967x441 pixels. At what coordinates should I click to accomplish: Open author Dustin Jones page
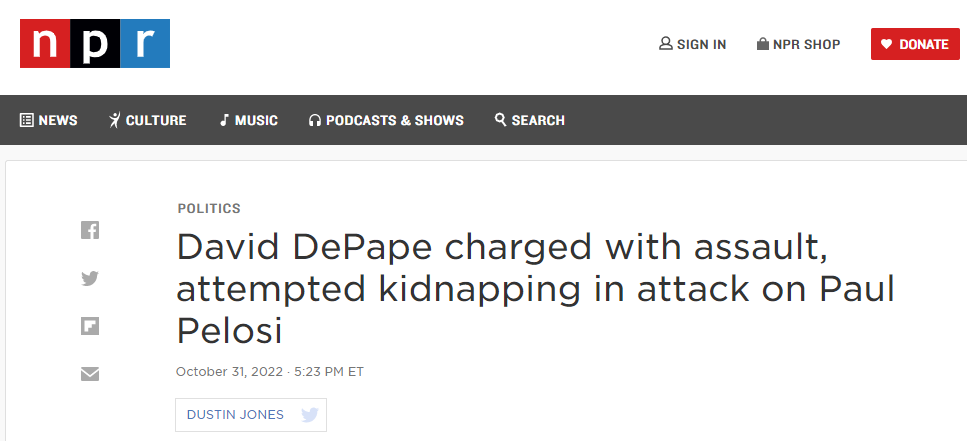235,414
